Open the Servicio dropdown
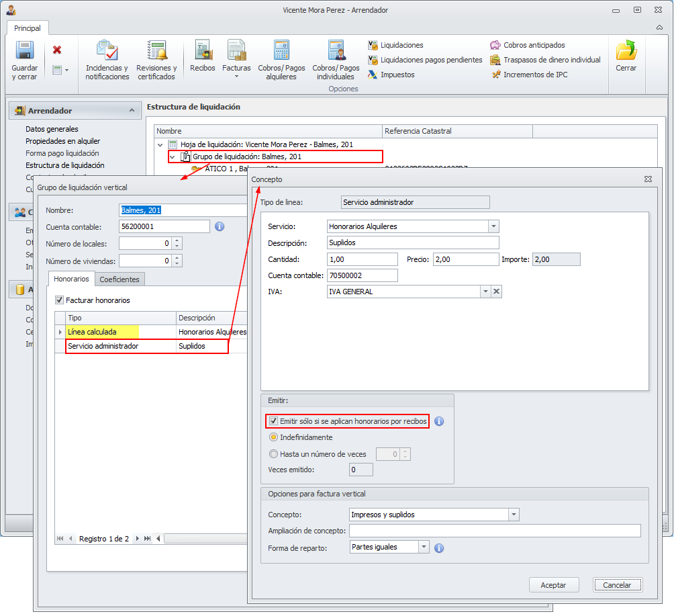The height and width of the screenshot is (616, 674). click(493, 226)
